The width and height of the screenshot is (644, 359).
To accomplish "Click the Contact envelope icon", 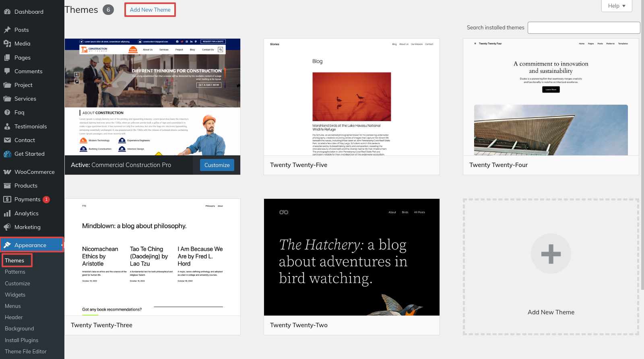I will (x=7, y=140).
